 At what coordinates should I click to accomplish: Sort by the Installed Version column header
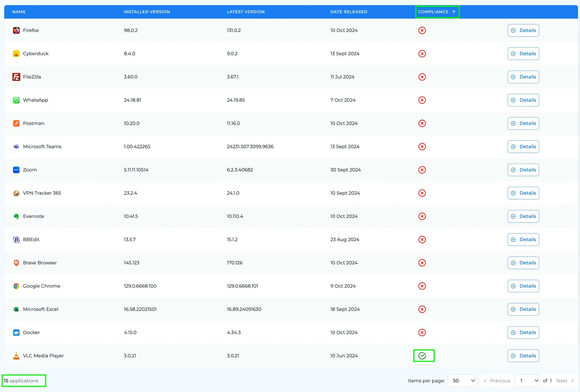point(147,12)
